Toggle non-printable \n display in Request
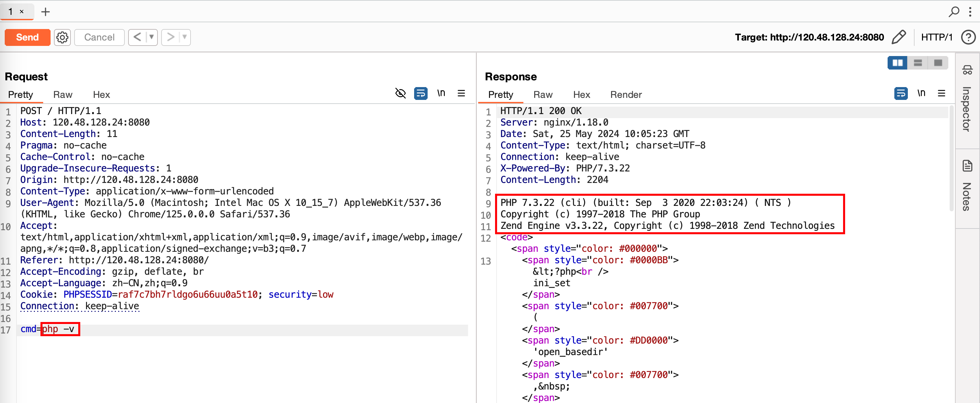The image size is (980, 403). [441, 93]
